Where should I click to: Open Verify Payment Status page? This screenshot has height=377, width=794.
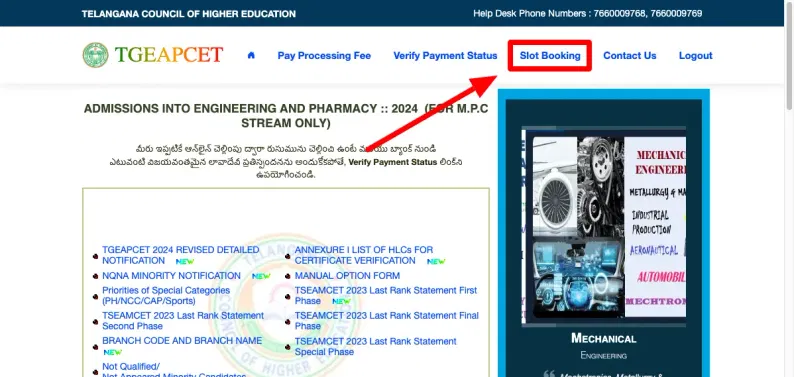point(445,56)
